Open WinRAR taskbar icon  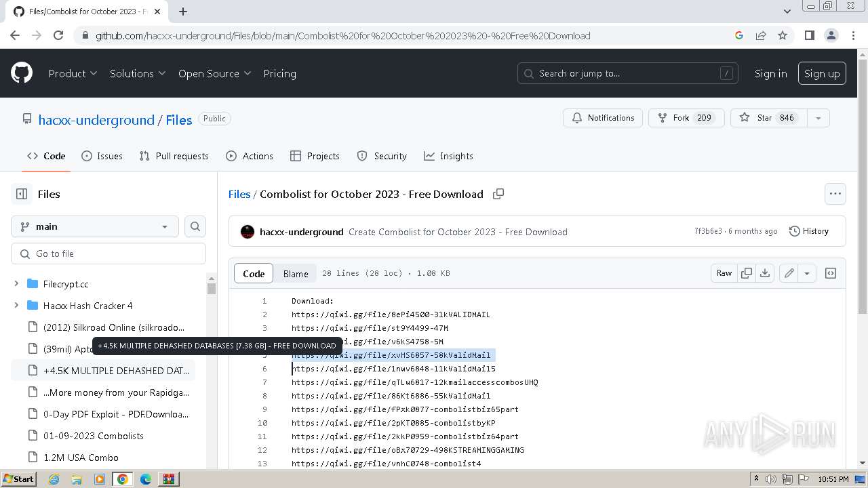pyautogui.click(x=168, y=479)
